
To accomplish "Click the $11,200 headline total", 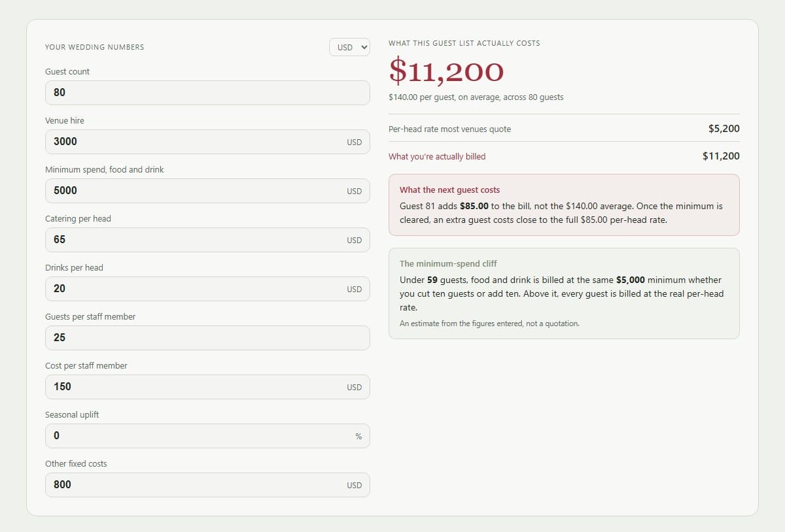I will point(446,71).
